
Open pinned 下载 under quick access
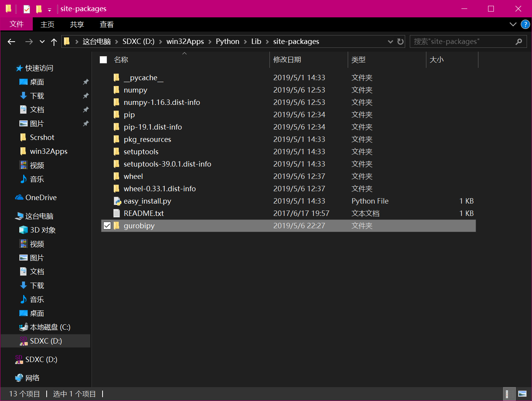(x=37, y=96)
